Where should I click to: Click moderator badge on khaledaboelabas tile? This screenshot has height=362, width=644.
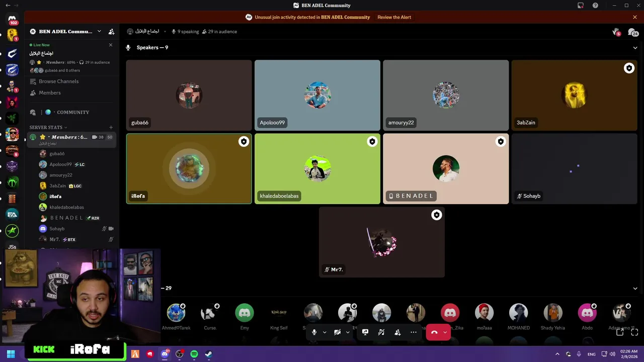372,142
